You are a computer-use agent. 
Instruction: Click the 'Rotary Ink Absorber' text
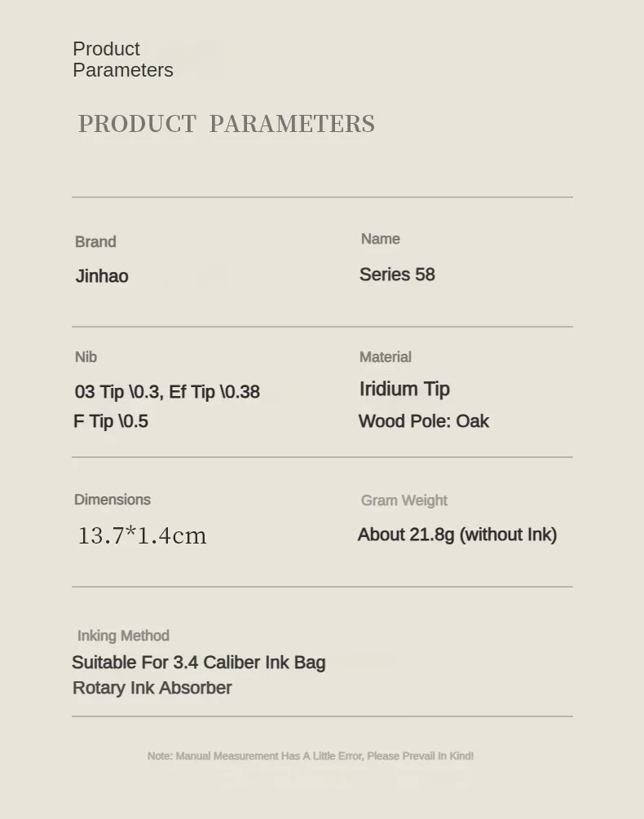152,688
